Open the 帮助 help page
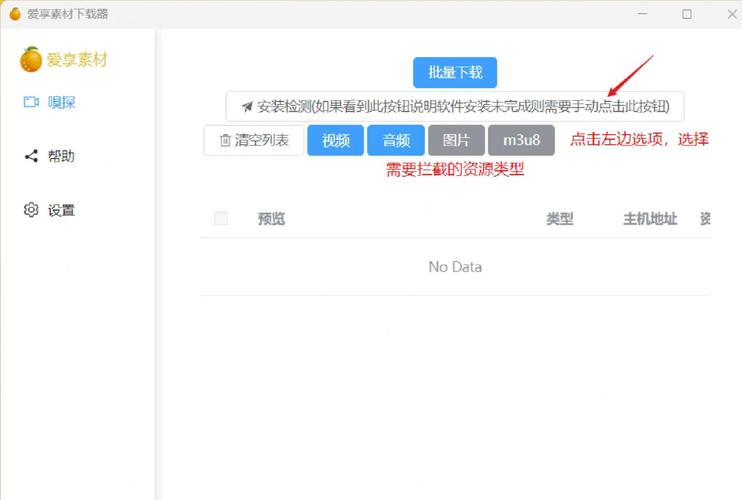Screen dimensions: 742x500 50,156
